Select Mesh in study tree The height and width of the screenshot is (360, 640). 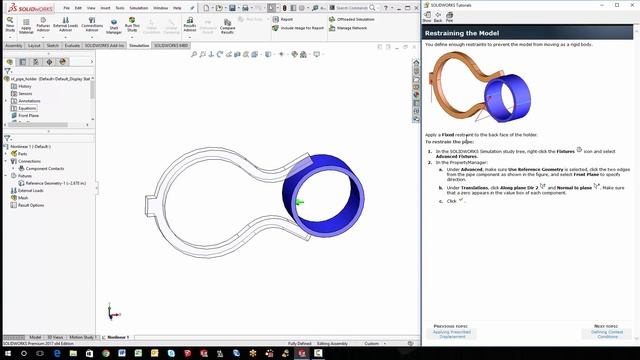(23, 198)
